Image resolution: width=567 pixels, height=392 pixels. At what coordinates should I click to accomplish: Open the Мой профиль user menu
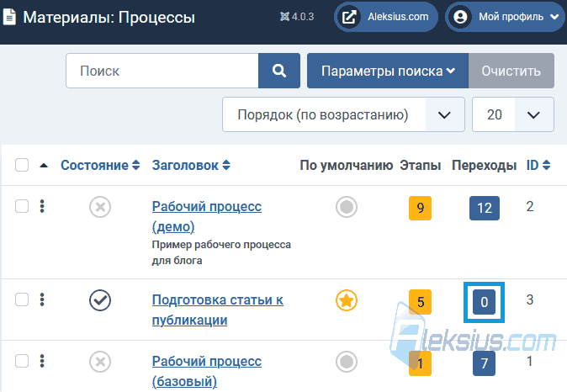click(x=505, y=17)
